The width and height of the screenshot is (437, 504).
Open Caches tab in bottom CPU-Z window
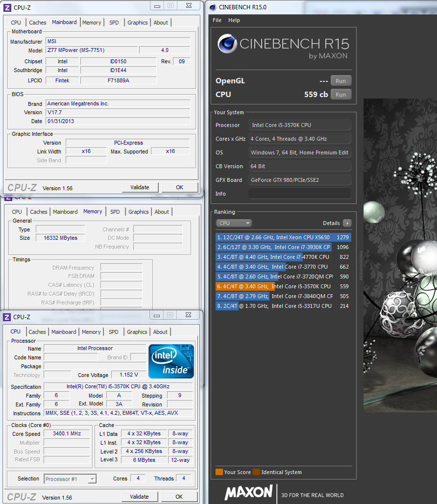37,332
